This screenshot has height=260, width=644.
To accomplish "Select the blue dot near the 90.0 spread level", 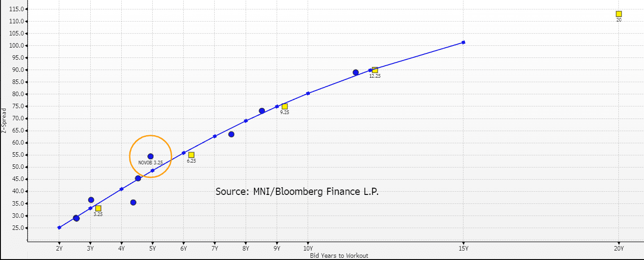I will pyautogui.click(x=355, y=72).
